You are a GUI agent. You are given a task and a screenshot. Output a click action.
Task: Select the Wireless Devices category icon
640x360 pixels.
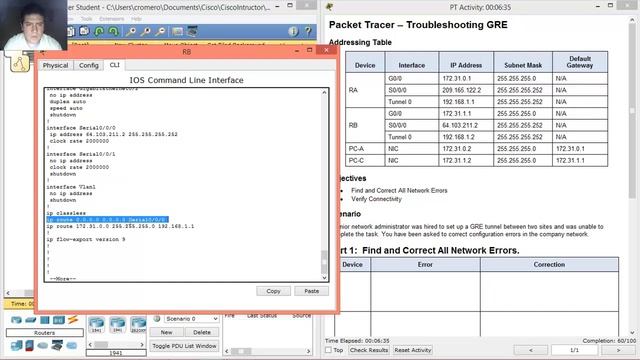(58, 320)
